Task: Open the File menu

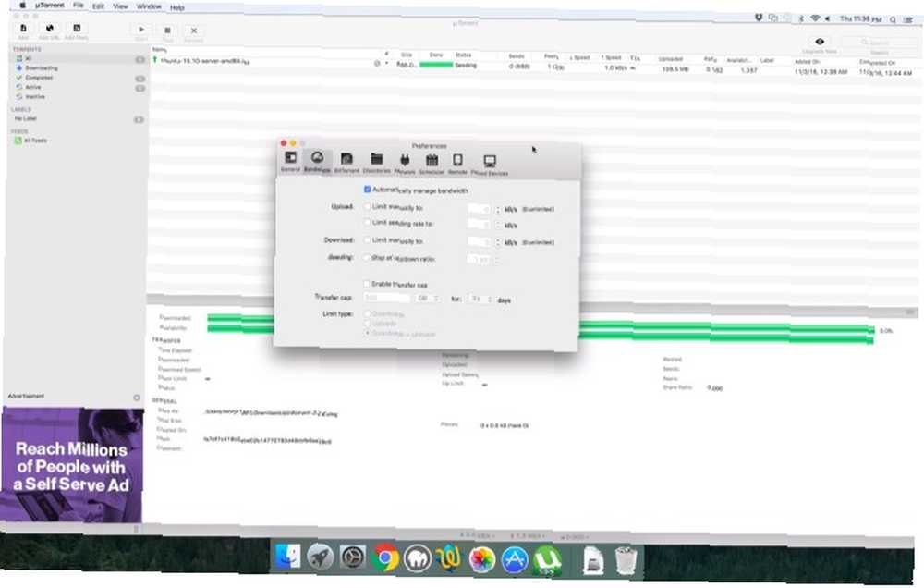Action: (x=79, y=6)
